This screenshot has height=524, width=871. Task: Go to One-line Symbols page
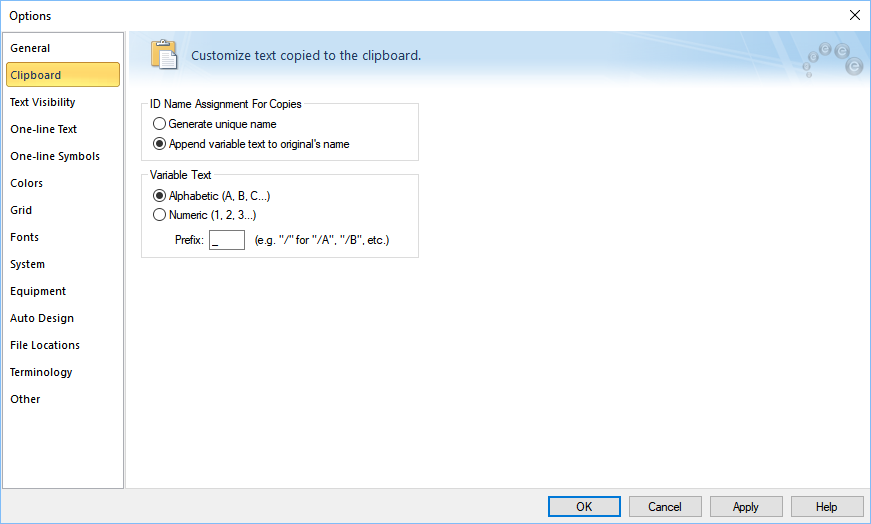pyautogui.click(x=55, y=156)
